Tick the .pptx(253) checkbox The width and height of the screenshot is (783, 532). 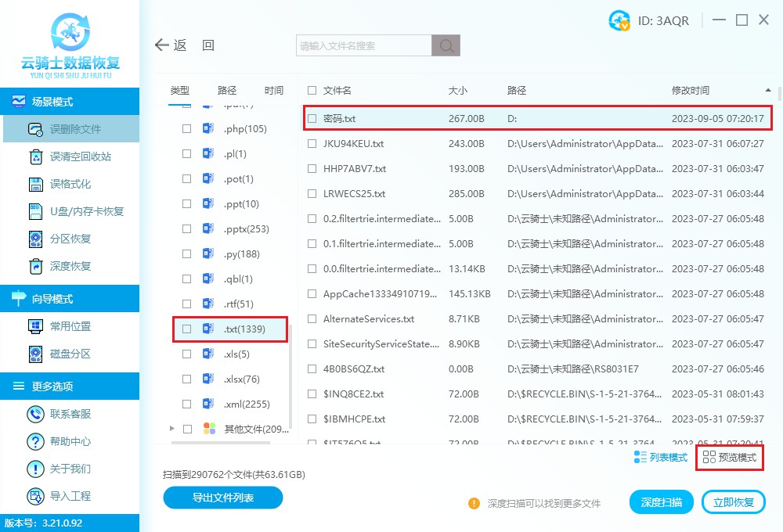pos(187,229)
